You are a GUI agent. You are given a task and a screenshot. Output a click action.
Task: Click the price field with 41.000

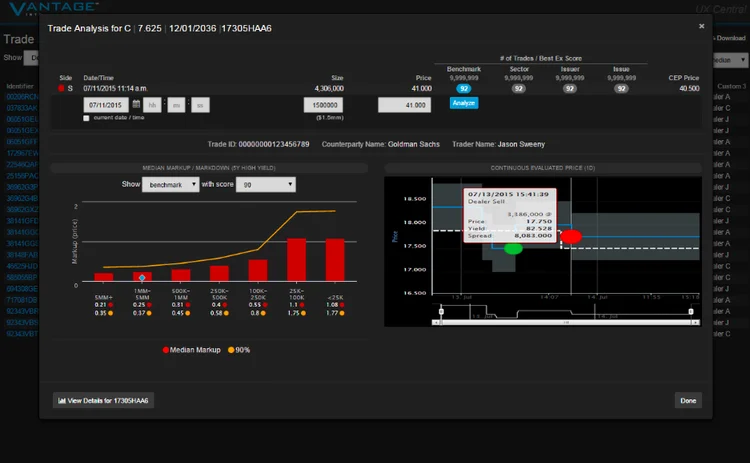click(x=404, y=105)
